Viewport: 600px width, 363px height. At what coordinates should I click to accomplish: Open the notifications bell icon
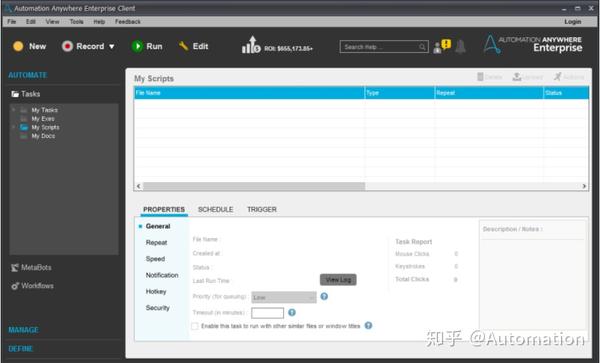click(461, 46)
